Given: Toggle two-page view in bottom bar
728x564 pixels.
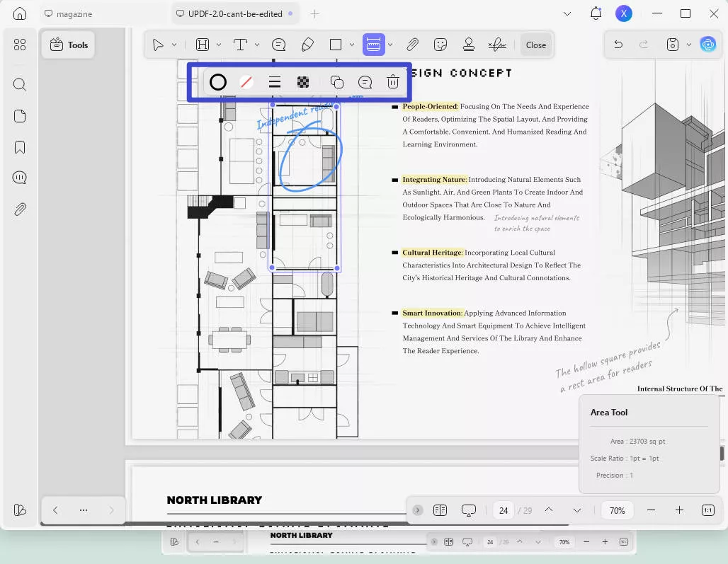Looking at the screenshot, I should point(440,510).
